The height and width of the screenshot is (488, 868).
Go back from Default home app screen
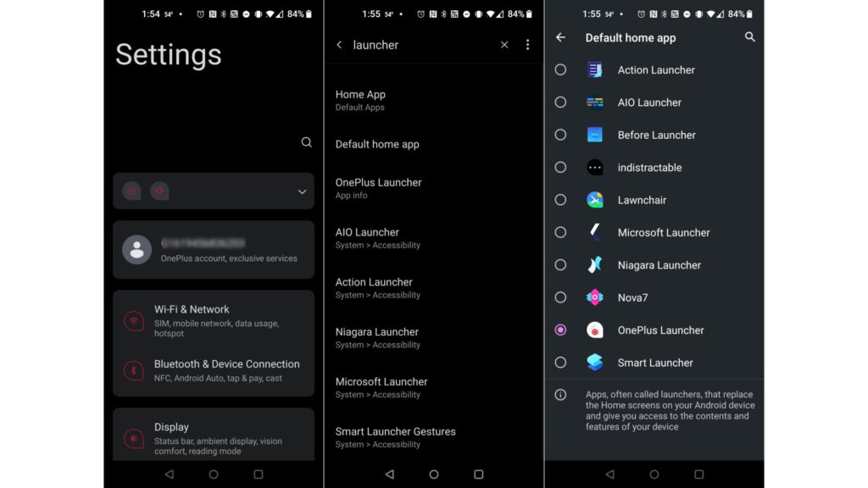(x=561, y=37)
